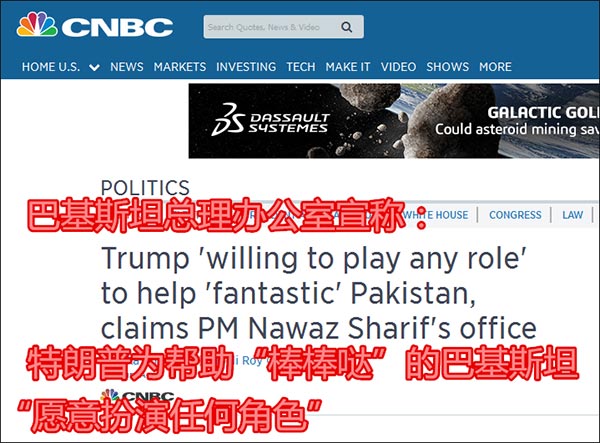The image size is (600, 443).
Task: Expand the HOME U.S. edition dropdown arrow
Action: pos(94,68)
